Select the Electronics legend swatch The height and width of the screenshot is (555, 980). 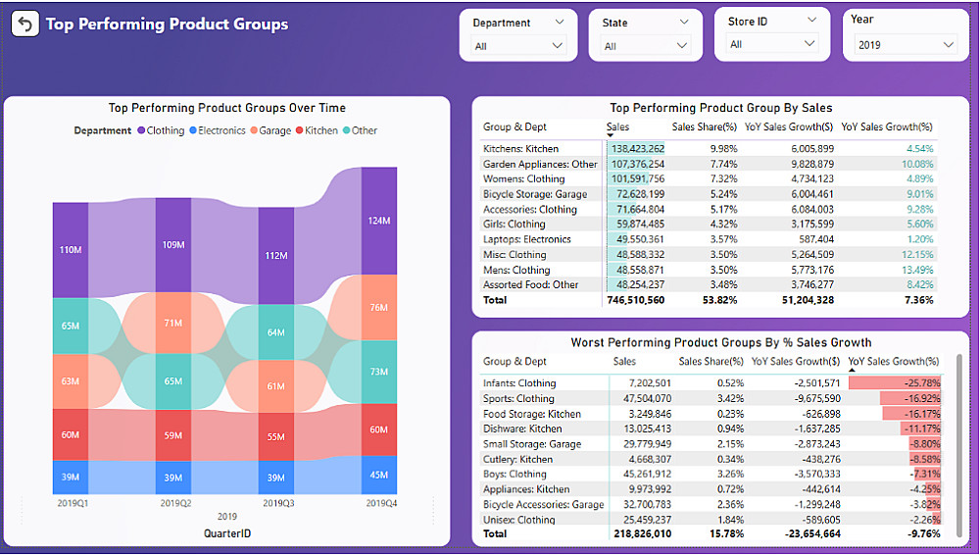click(x=193, y=130)
